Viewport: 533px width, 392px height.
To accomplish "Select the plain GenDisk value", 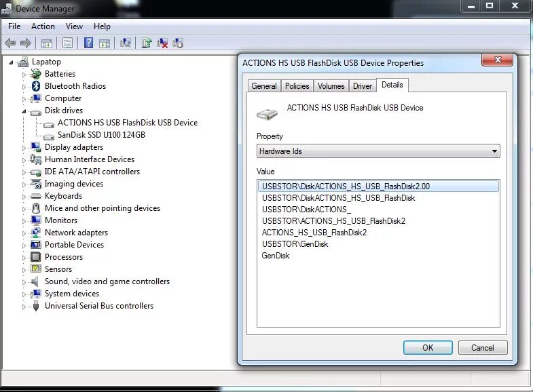I will click(x=276, y=256).
